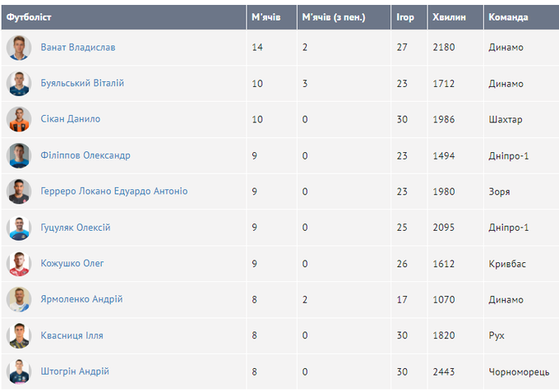Open Герреро Локано Едуардо Антоніо link
The height and width of the screenshot is (392, 559).
[114, 191]
